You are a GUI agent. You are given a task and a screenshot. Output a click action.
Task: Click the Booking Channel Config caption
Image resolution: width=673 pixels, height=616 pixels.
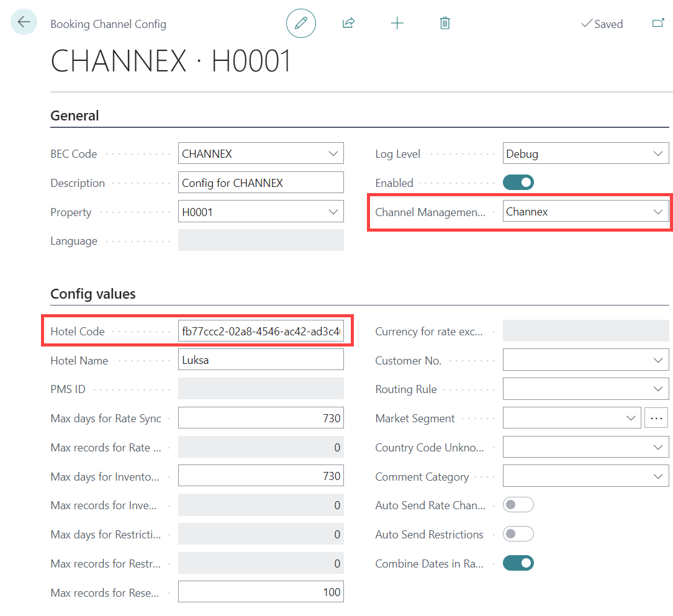(x=108, y=24)
